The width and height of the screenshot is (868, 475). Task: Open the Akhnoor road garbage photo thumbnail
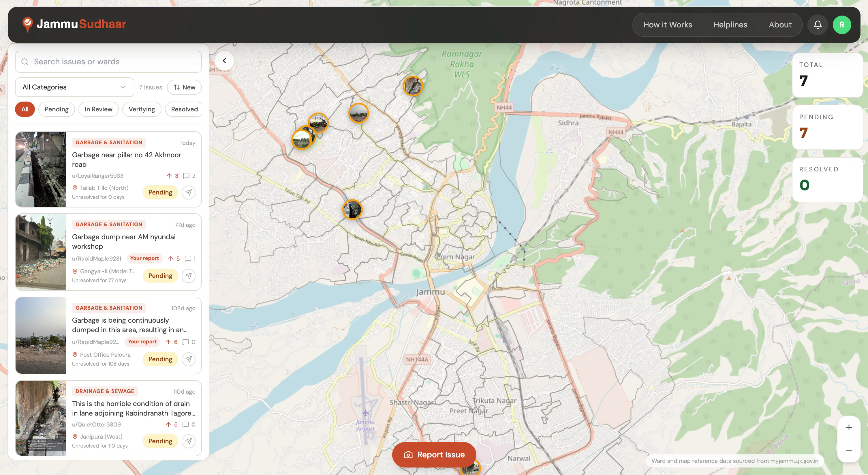(41, 169)
